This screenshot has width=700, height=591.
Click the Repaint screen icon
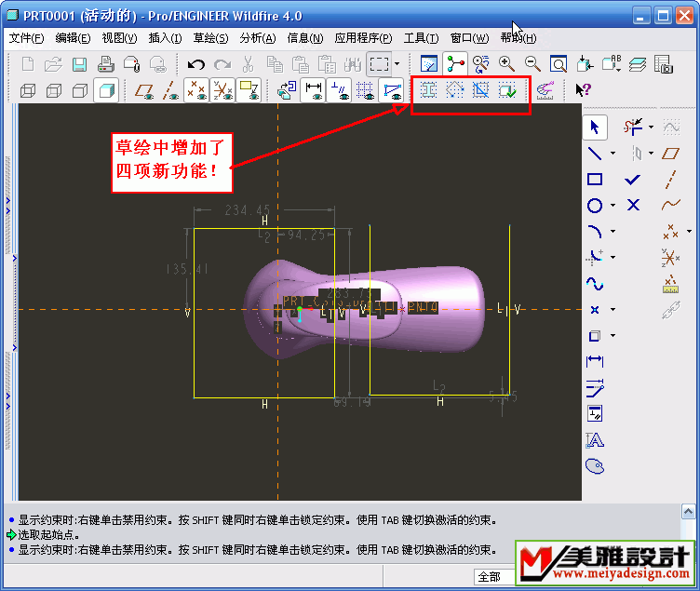pyautogui.click(x=429, y=64)
